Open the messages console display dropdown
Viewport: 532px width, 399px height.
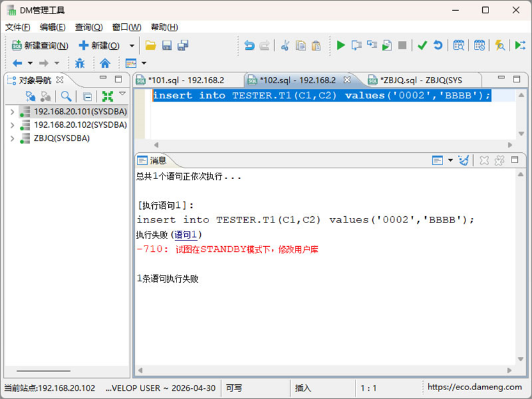451,160
